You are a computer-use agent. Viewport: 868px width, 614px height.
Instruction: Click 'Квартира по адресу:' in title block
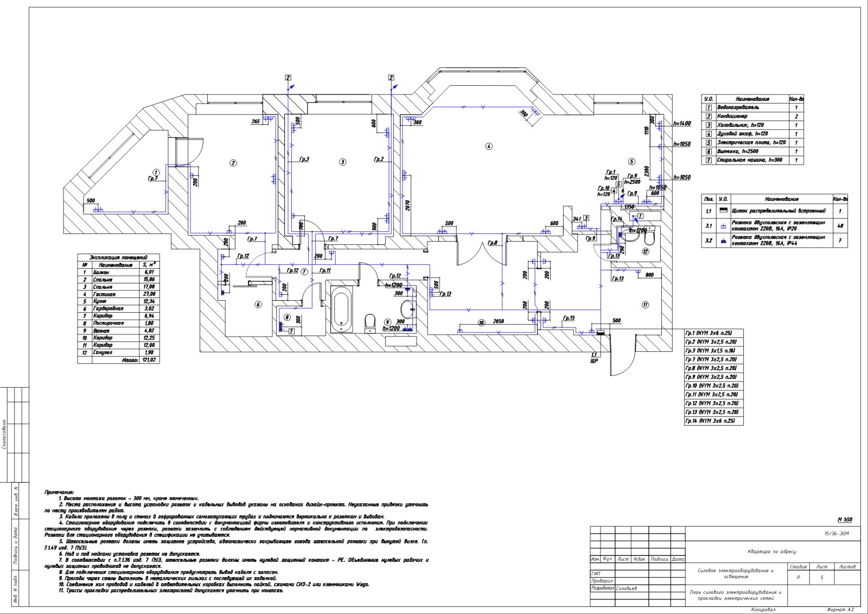click(x=773, y=552)
